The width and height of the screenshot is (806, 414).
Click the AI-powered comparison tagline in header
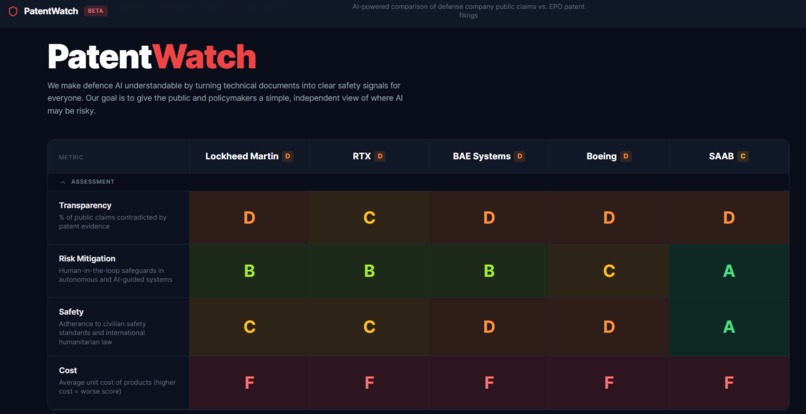(x=468, y=11)
